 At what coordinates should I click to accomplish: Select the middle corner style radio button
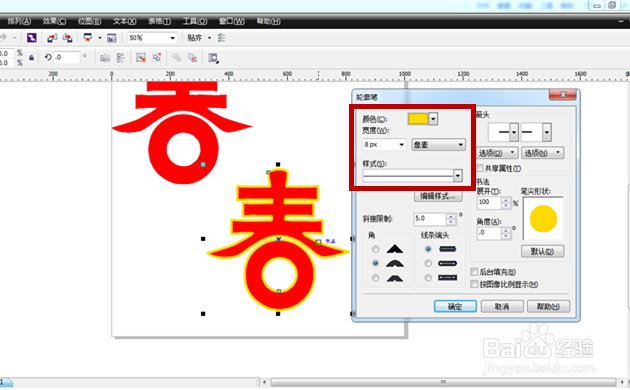[375, 263]
